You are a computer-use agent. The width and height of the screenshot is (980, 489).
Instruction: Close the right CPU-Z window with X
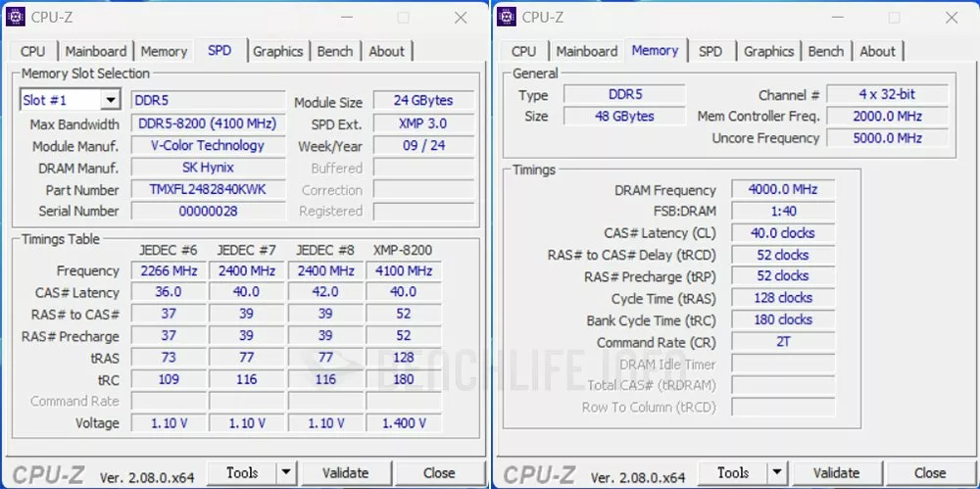pyautogui.click(x=952, y=18)
